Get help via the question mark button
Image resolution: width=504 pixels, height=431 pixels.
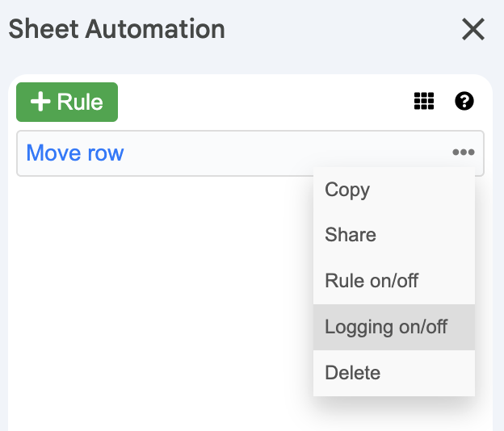click(464, 101)
